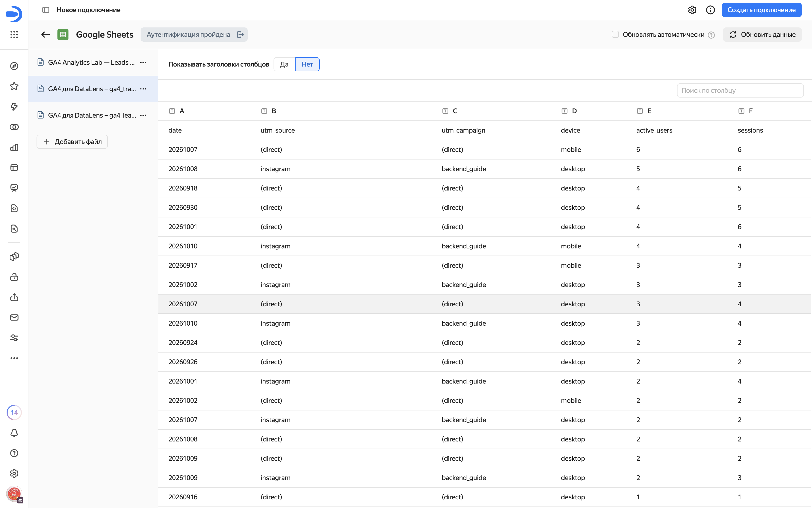The width and height of the screenshot is (812, 508).
Task: Open the help question-mark icon in sidebar
Action: pos(14,453)
